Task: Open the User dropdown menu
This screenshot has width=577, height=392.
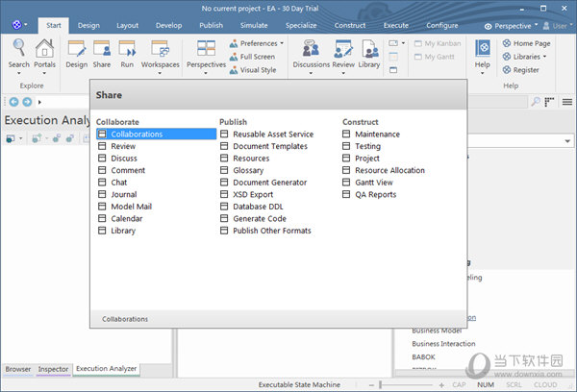Action: (558, 26)
